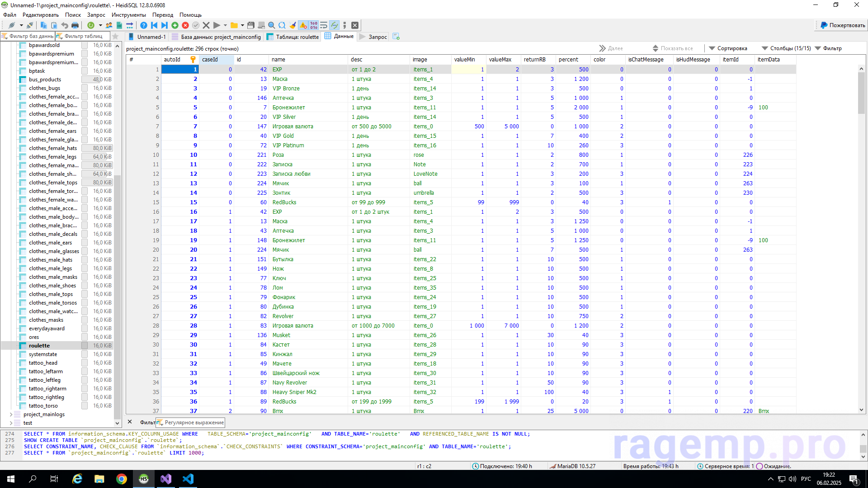Click the magnifier search icon
The height and width of the screenshot is (488, 868).
pos(271,25)
